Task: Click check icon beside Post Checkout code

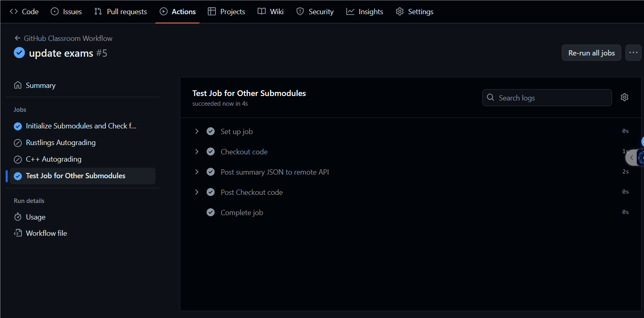Action: tap(211, 192)
